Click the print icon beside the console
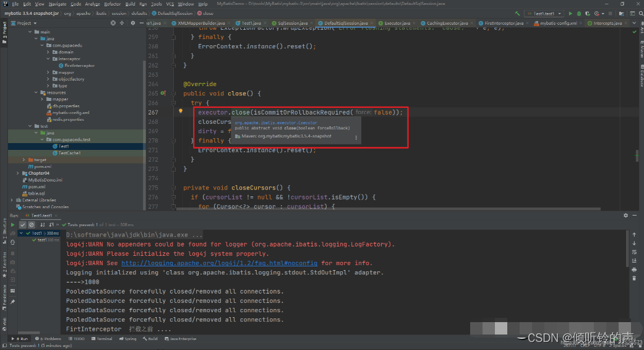Image resolution: width=644 pixels, height=350 pixels. pos(634,270)
